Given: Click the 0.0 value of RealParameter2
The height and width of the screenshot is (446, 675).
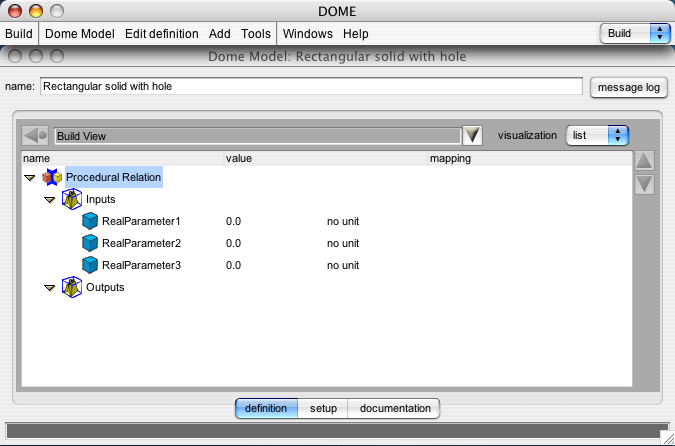Looking at the screenshot, I should tap(233, 243).
